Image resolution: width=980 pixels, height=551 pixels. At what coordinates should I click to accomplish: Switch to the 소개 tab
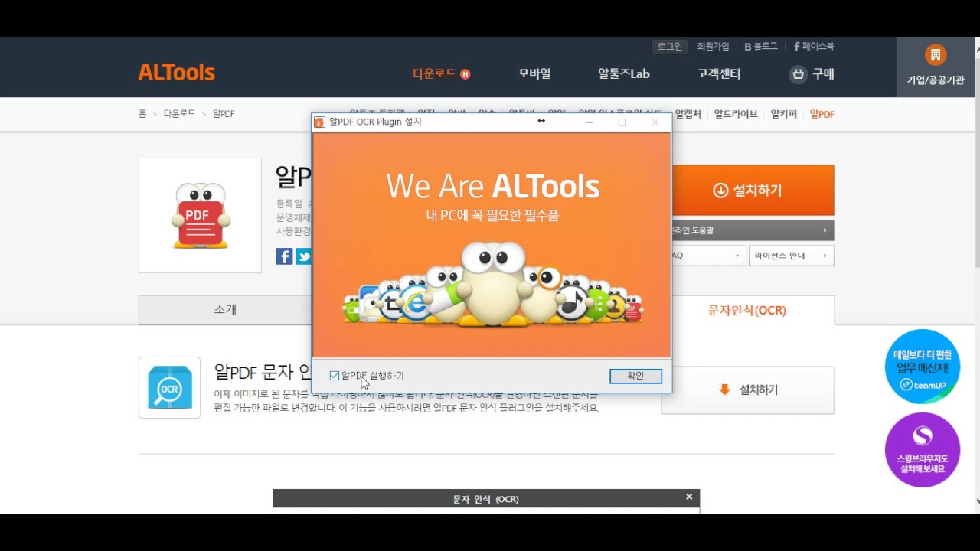click(x=225, y=310)
